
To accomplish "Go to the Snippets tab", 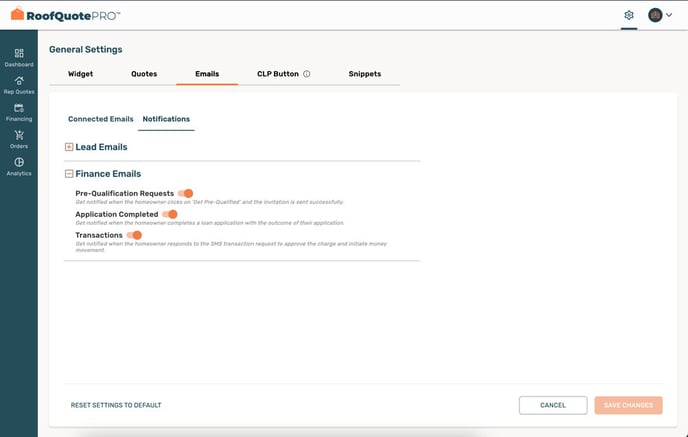I will (x=365, y=74).
